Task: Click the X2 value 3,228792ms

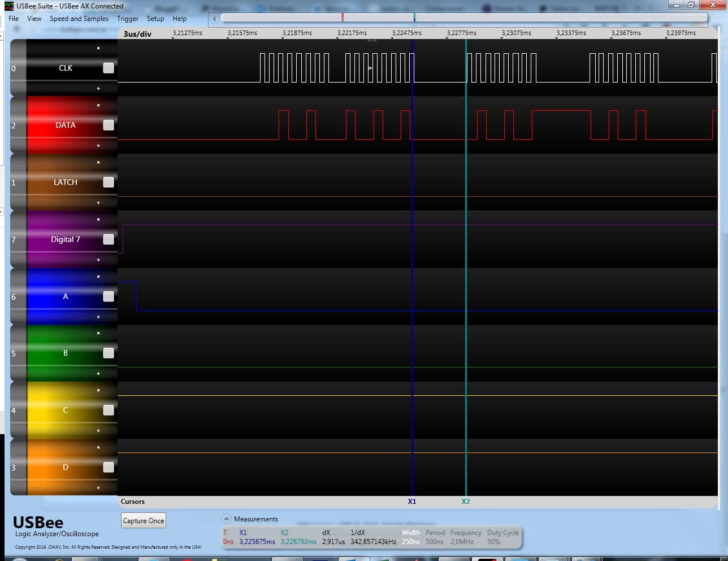Action: tap(298, 542)
